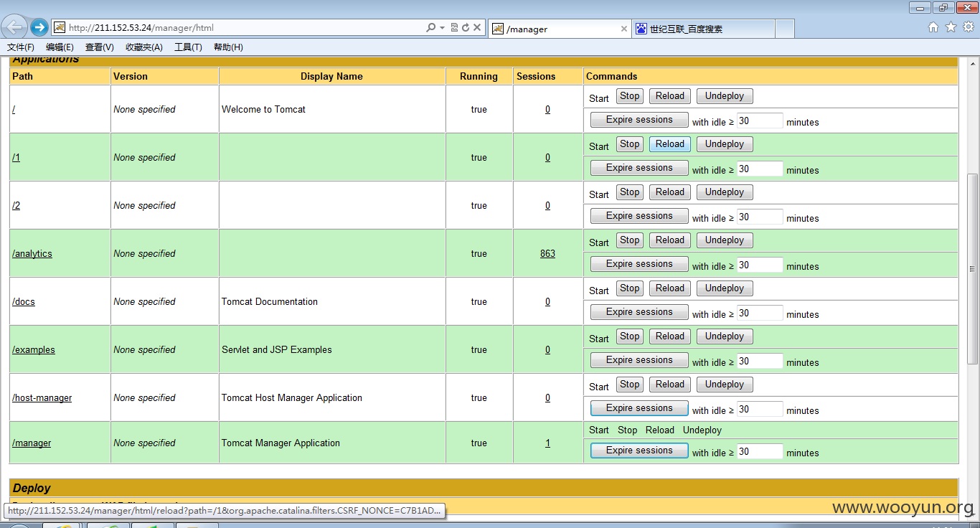Image resolution: width=980 pixels, height=528 pixels.
Task: View 1 session for /manager
Action: (547, 443)
